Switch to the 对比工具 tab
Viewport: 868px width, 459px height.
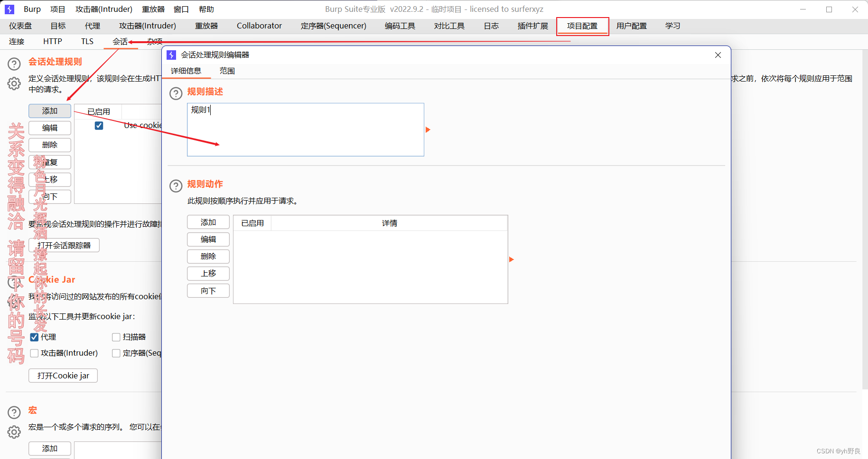point(449,26)
